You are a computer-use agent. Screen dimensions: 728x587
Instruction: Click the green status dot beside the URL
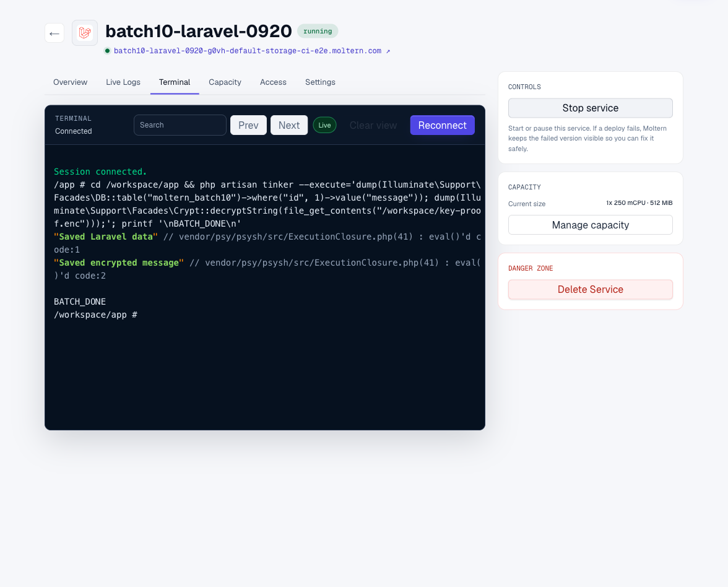[x=107, y=51]
